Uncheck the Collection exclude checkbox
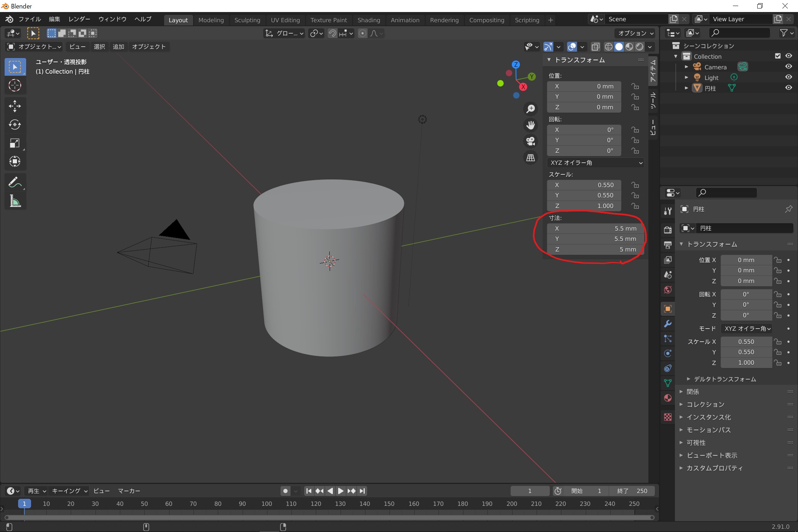 pos(777,56)
